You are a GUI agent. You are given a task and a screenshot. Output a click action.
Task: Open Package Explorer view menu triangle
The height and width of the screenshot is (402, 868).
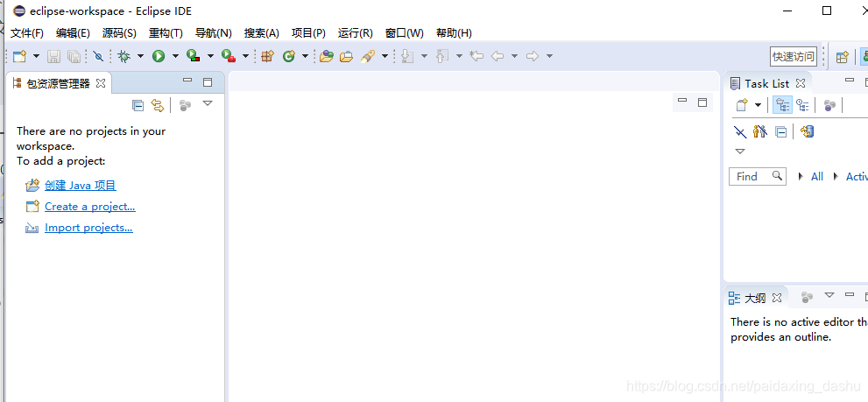coord(208,103)
